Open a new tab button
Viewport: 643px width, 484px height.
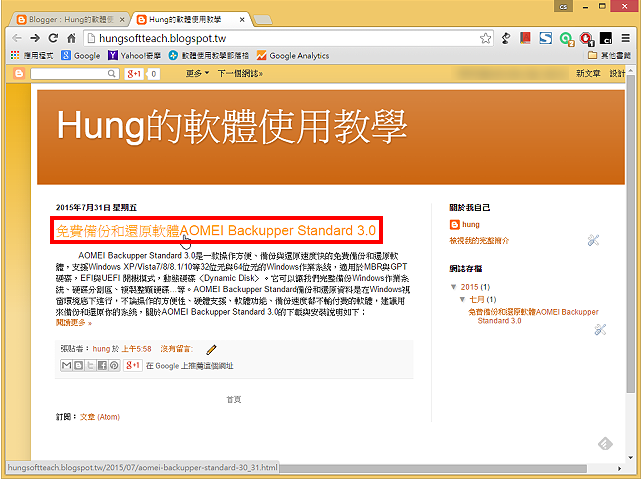(262, 19)
